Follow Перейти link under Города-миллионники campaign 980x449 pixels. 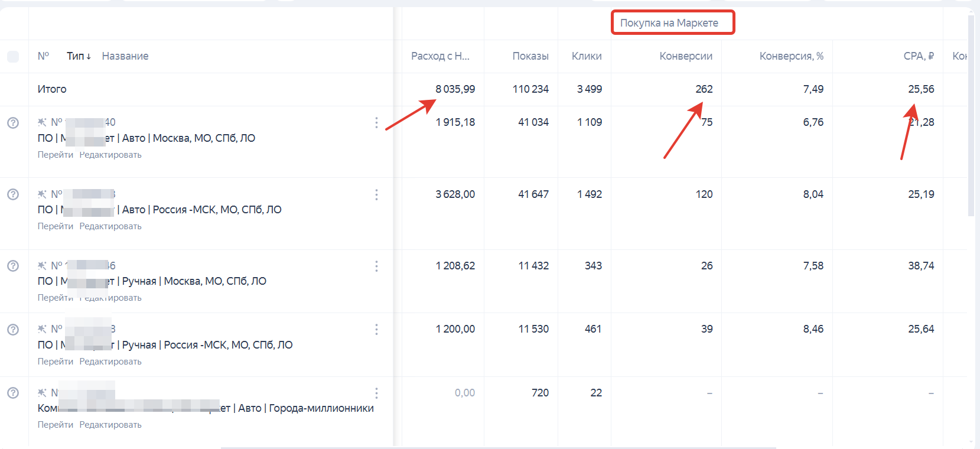[56, 425]
